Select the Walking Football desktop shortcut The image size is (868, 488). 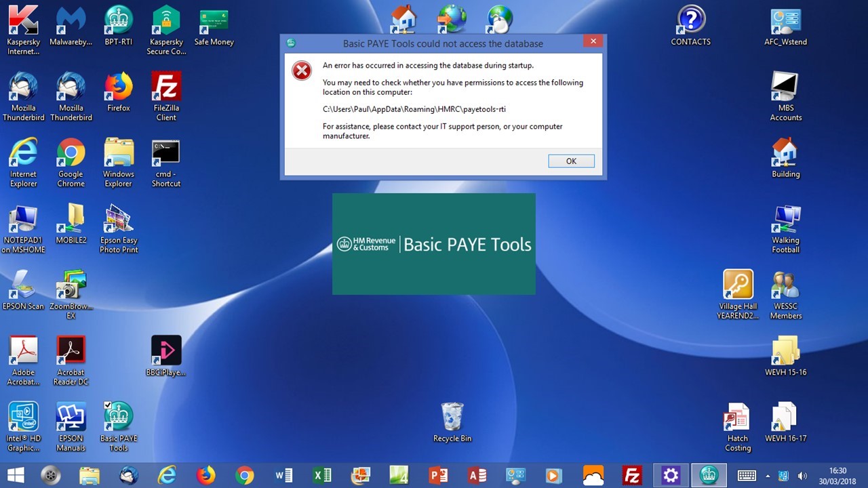click(786, 229)
